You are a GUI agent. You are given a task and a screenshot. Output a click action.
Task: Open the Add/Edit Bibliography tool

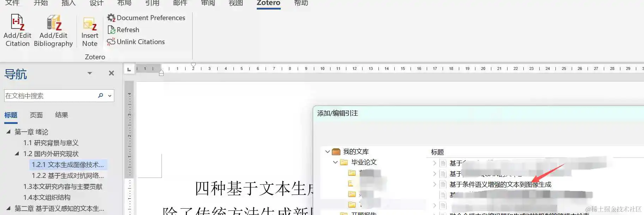pos(53,31)
